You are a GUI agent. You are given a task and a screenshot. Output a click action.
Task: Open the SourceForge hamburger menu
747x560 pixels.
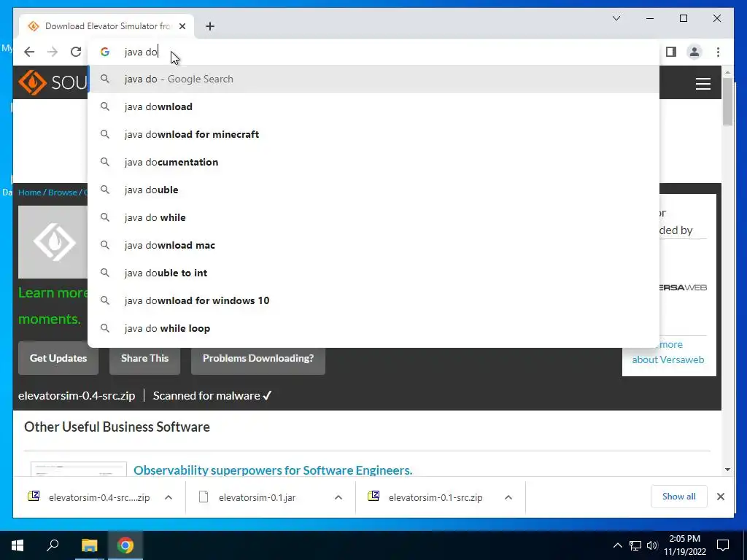pyautogui.click(x=703, y=84)
